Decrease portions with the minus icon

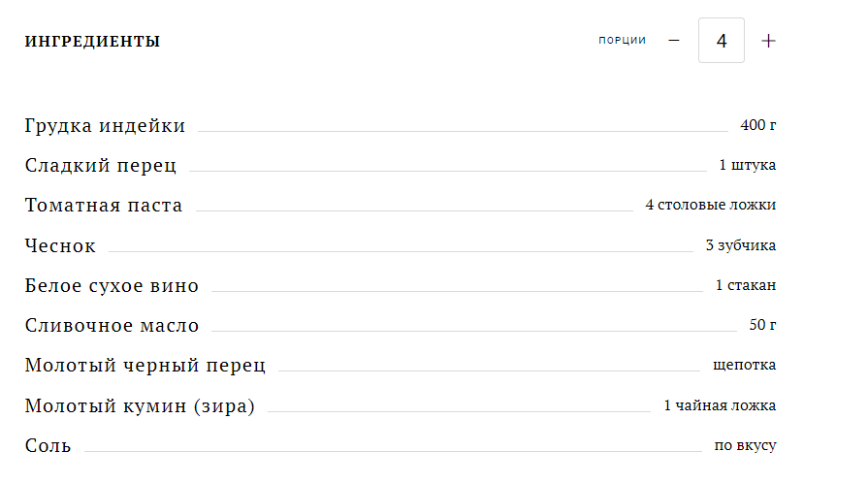(x=674, y=41)
